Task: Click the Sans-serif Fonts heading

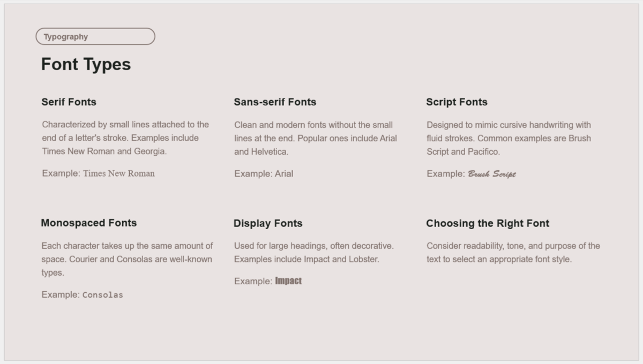Action: click(x=275, y=102)
